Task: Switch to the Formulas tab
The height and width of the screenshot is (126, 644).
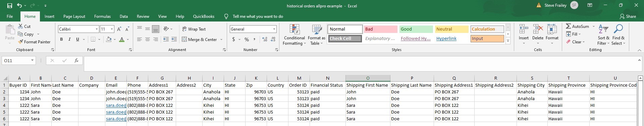Action: tap(102, 16)
